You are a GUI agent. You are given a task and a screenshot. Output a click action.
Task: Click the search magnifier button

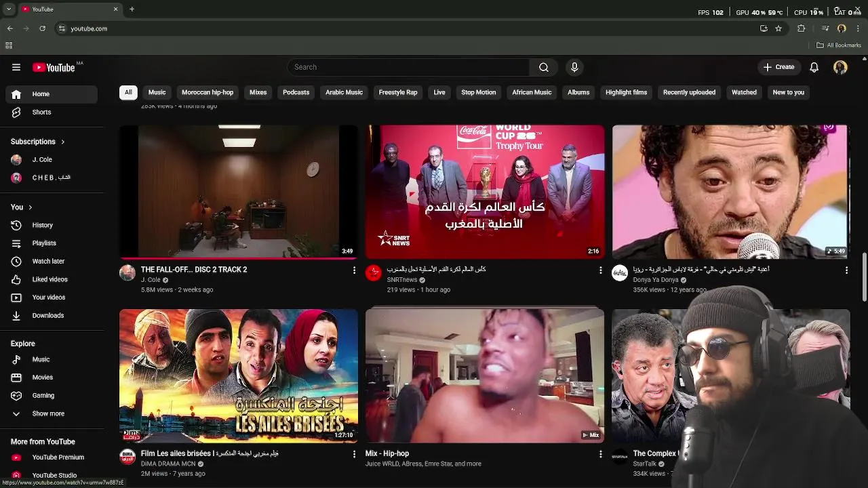click(x=544, y=67)
